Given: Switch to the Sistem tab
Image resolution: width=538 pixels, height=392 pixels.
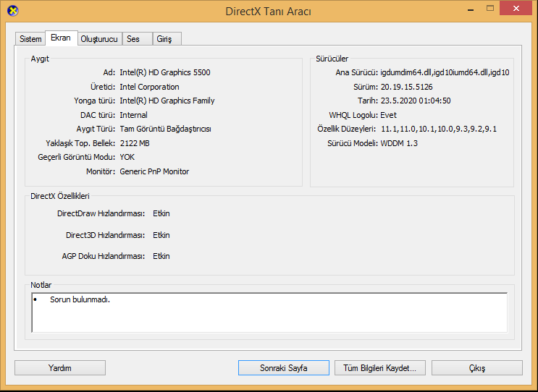Looking at the screenshot, I should click(30, 39).
